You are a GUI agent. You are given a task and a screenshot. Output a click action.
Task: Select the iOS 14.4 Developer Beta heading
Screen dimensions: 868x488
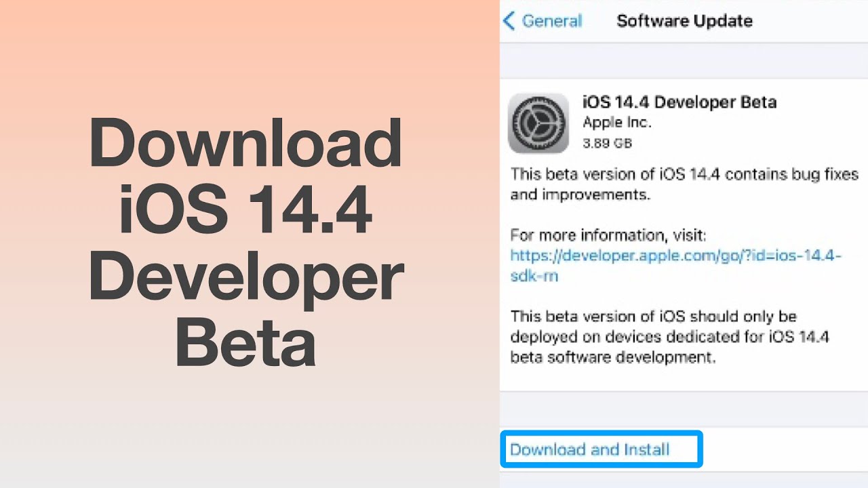click(x=679, y=102)
